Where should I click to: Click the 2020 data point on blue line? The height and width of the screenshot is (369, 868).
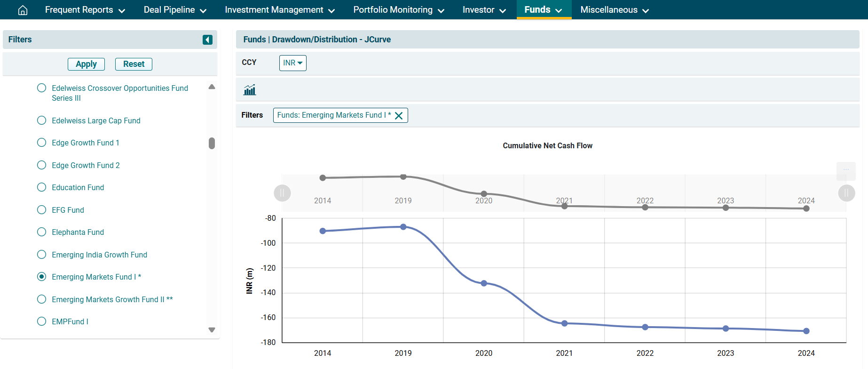[x=484, y=283]
